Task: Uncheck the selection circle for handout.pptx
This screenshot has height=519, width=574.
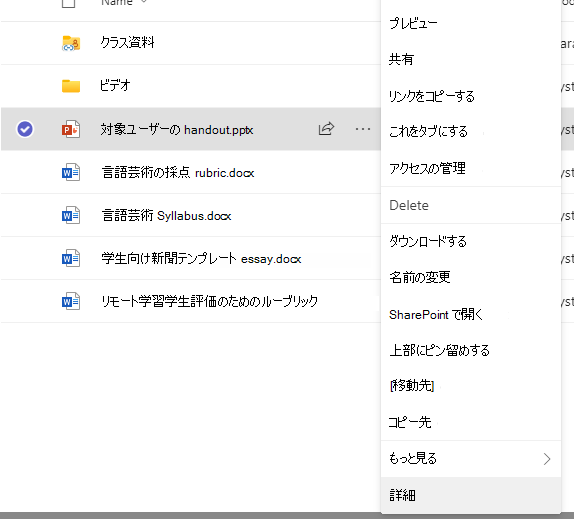Action: (25, 129)
